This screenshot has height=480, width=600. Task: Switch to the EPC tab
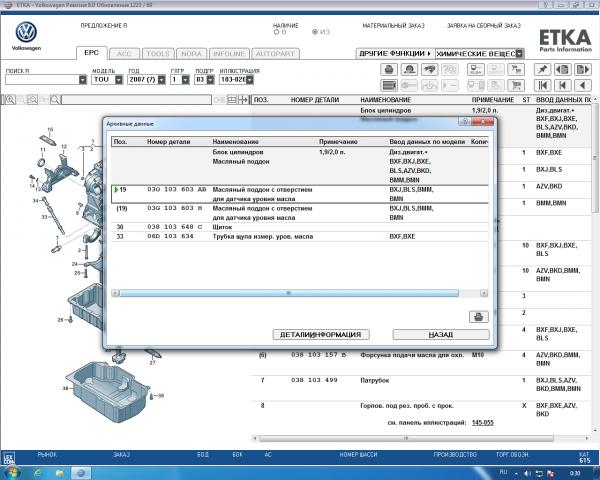(x=91, y=53)
